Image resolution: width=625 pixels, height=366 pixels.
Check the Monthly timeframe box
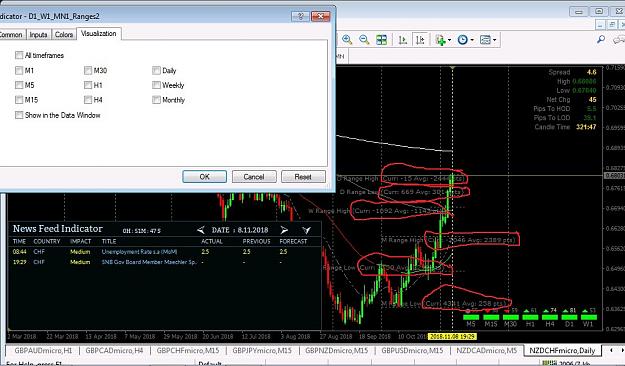[x=156, y=100]
